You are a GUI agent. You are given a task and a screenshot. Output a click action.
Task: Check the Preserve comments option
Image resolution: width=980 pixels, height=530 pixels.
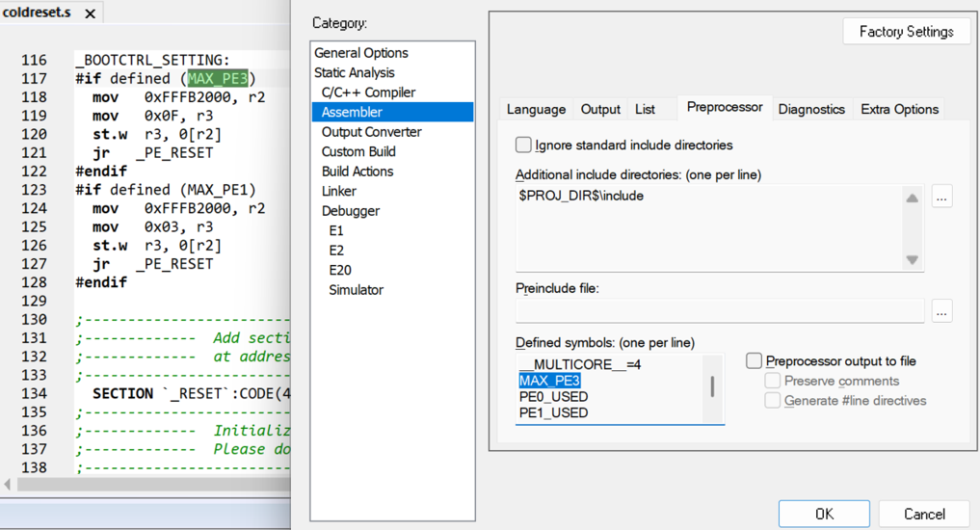(x=773, y=382)
